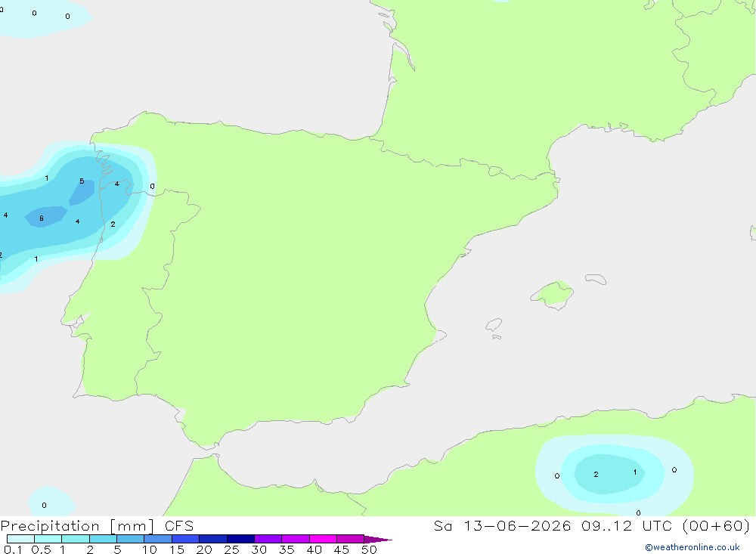Click the above-50 mm arrow tip of the legend
Image resolution: width=756 pixels, height=554 pixels.
click(377, 539)
